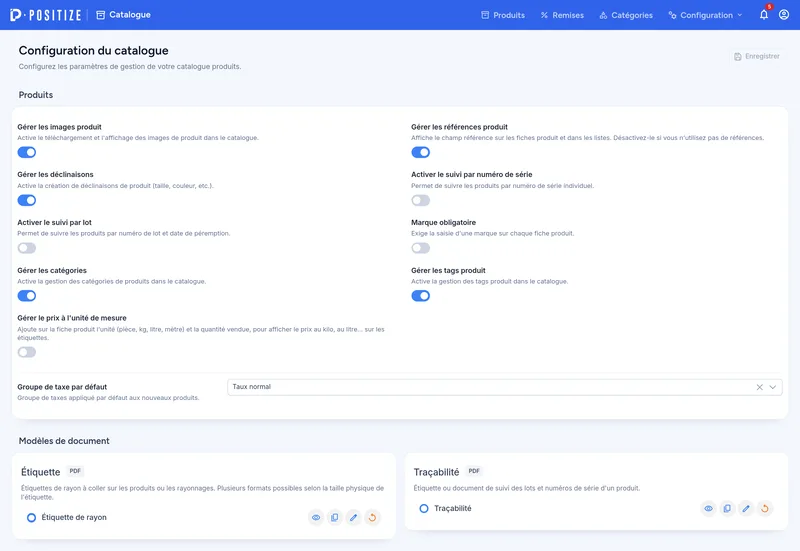Select the Traçabilité radio option
This screenshot has height=551, width=800.
pos(423,508)
